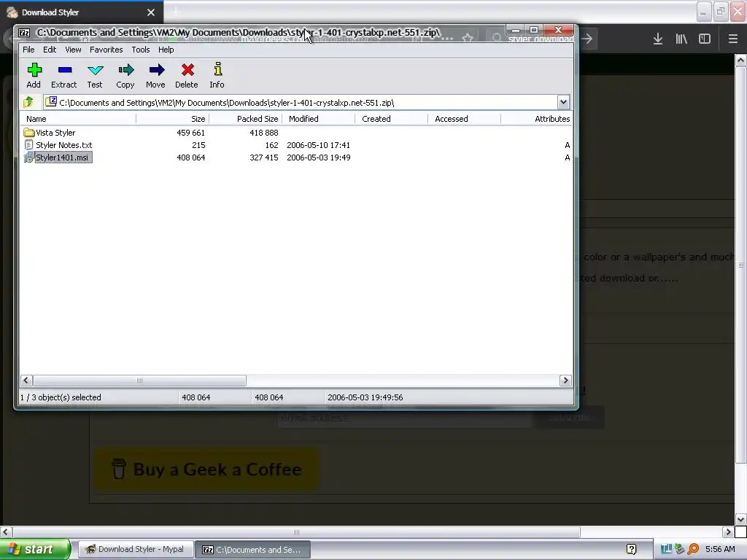Click the Windows start button
Image resolution: width=747 pixels, height=560 pixels.
click(35, 549)
